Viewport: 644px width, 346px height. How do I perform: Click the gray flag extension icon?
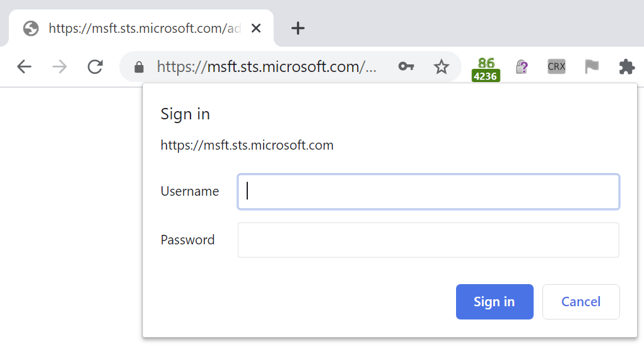592,66
